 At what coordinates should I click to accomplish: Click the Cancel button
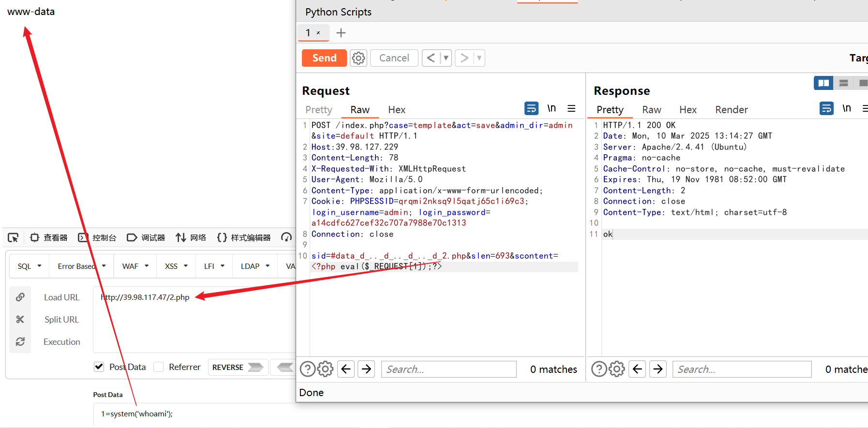(394, 58)
